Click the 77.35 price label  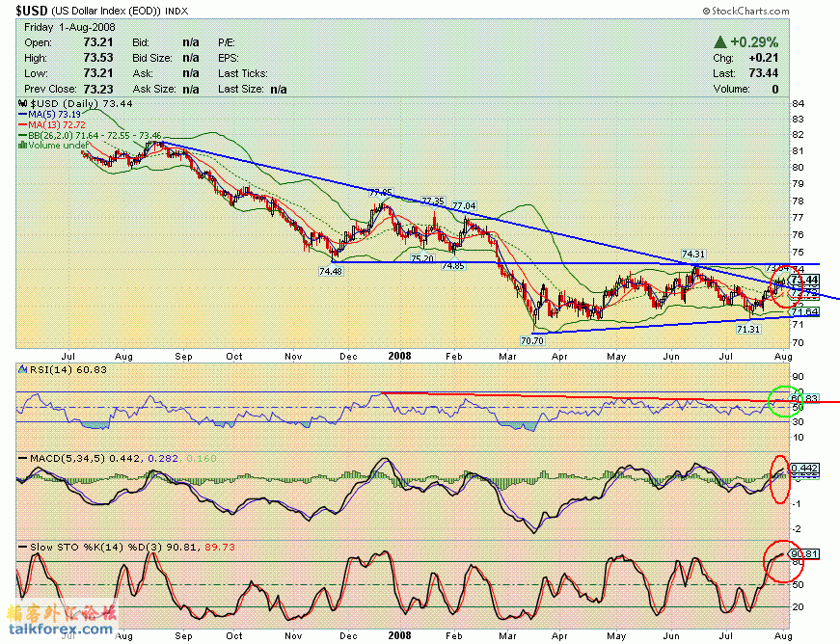coord(433,201)
